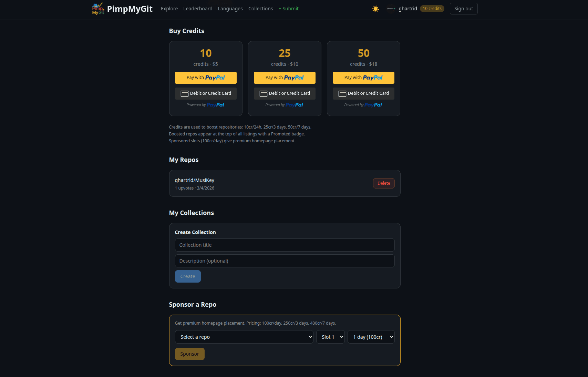Click the PimpMyGit logo
Image resolution: width=588 pixels, height=377 pixels.
coord(98,9)
